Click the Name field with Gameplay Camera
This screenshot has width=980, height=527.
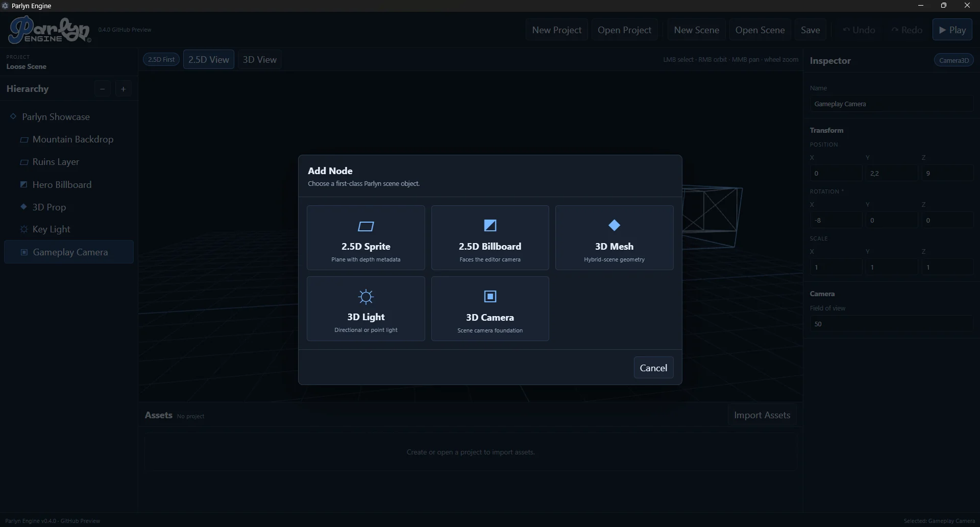pos(891,104)
